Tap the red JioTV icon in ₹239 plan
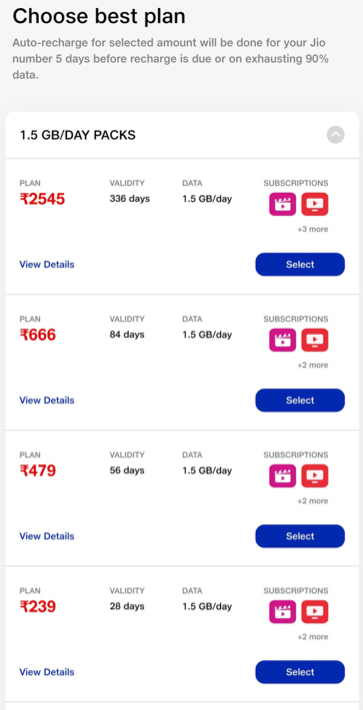363x710 pixels. coord(315,612)
